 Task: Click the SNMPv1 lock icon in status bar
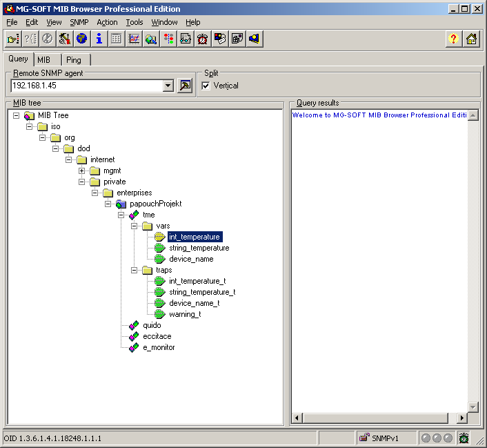(364, 438)
